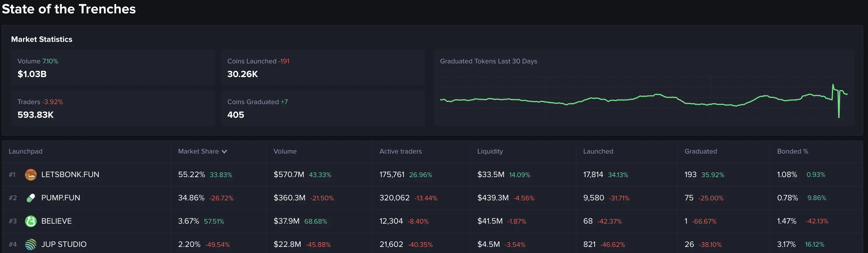
Task: Click the Bonded % column header
Action: click(x=792, y=152)
